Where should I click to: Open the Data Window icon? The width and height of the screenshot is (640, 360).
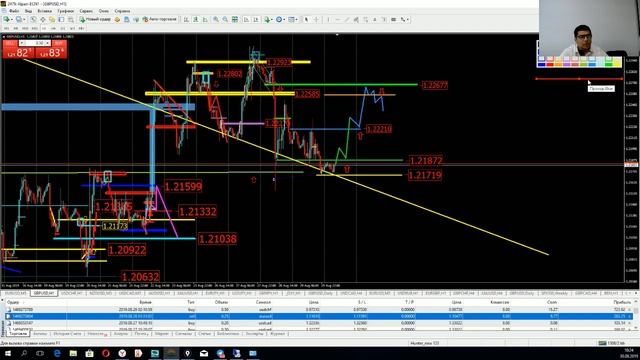pyautogui.click(x=43, y=19)
